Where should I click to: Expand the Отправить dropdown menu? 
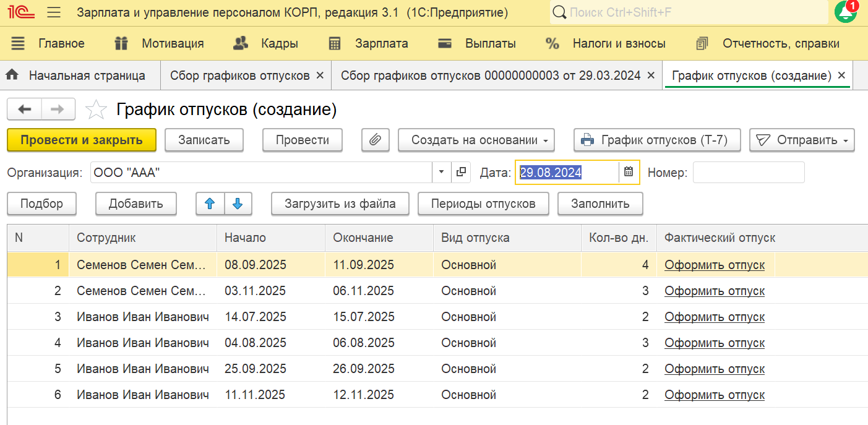pos(802,140)
